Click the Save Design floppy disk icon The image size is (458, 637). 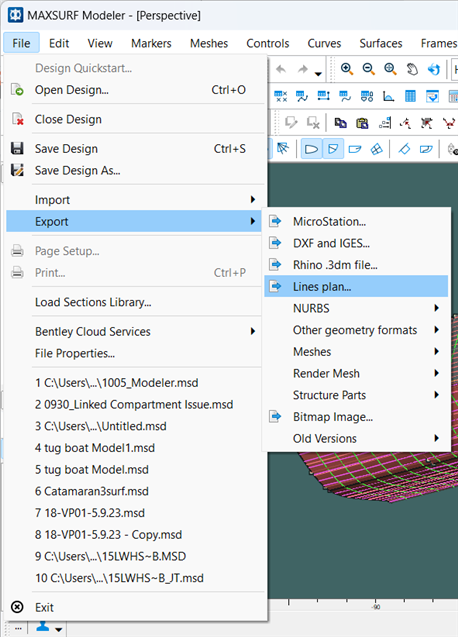[17, 148]
